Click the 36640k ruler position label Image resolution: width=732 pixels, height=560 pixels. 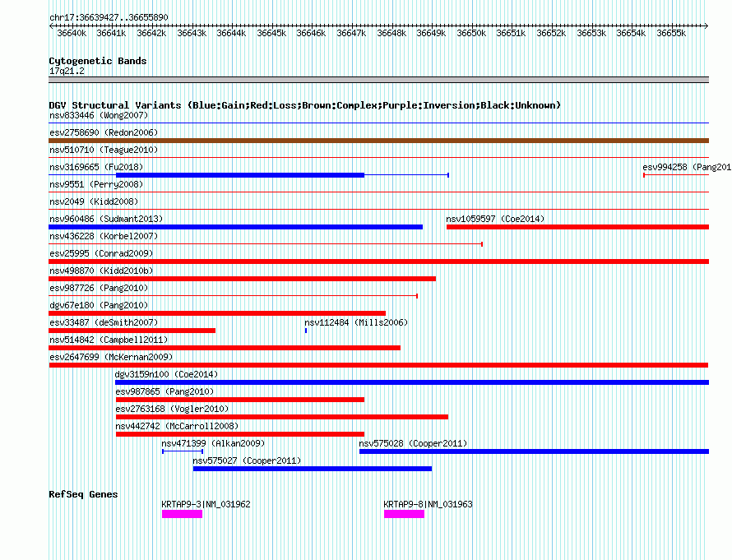click(72, 33)
